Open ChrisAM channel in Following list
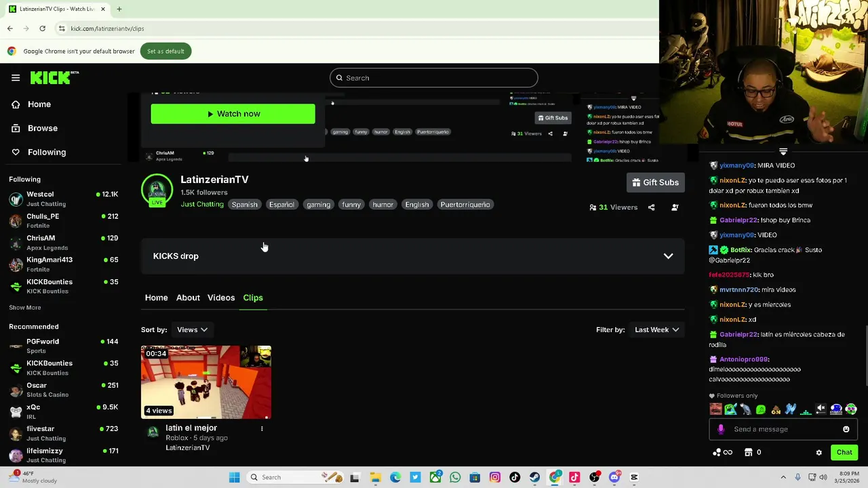 tap(64, 243)
